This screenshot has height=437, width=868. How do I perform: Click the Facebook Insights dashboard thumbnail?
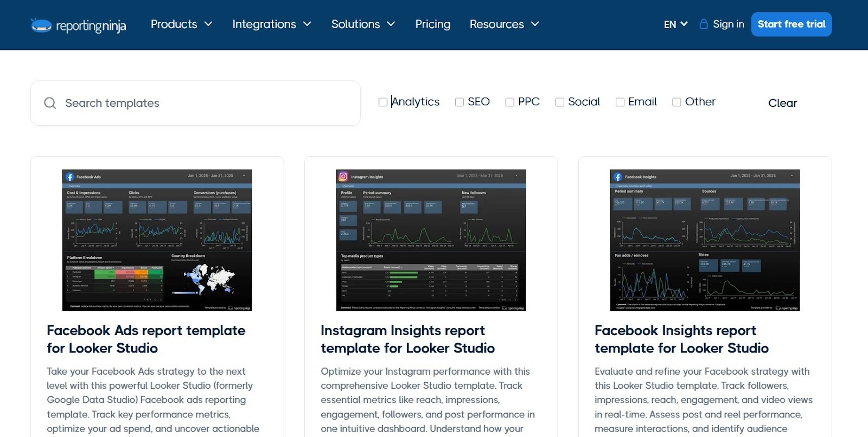pyautogui.click(x=705, y=240)
